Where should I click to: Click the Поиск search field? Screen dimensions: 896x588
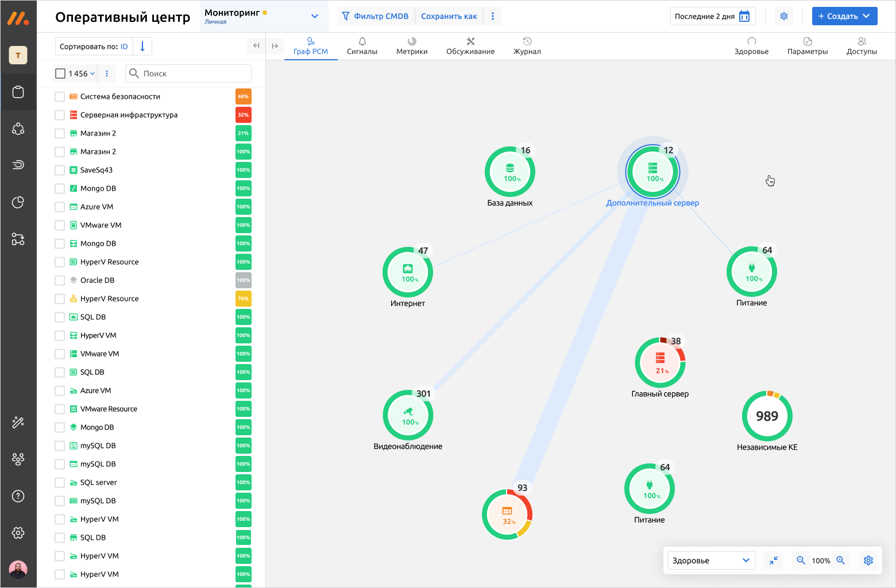[188, 73]
